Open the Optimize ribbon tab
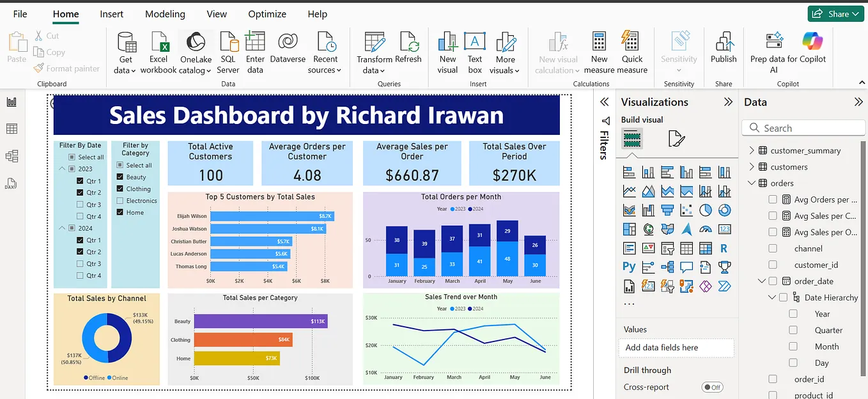This screenshot has height=399, width=868. (267, 13)
